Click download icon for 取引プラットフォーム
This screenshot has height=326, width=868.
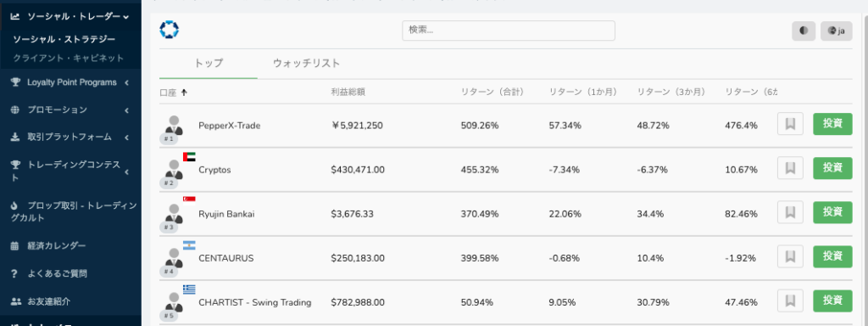[x=15, y=137]
